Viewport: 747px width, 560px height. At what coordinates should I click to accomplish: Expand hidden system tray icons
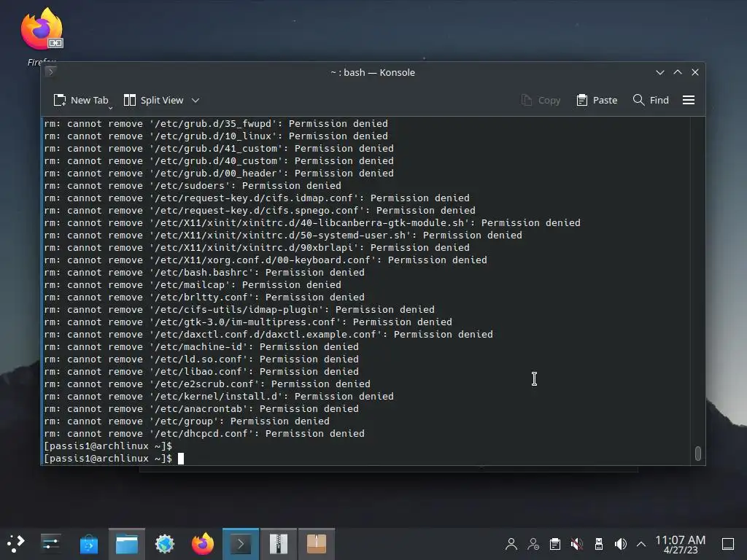coord(641,544)
